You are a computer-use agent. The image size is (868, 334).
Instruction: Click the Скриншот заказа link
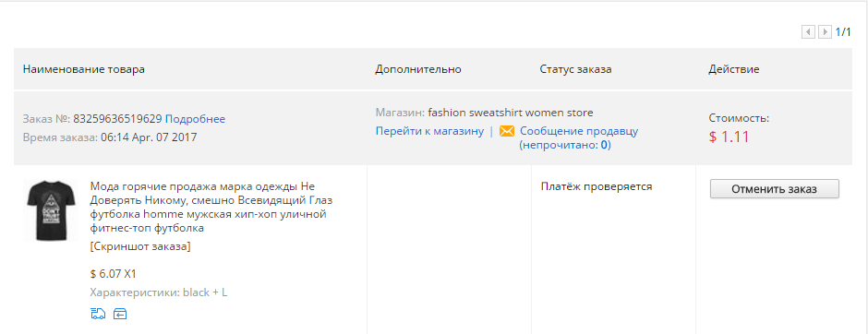click(x=140, y=246)
